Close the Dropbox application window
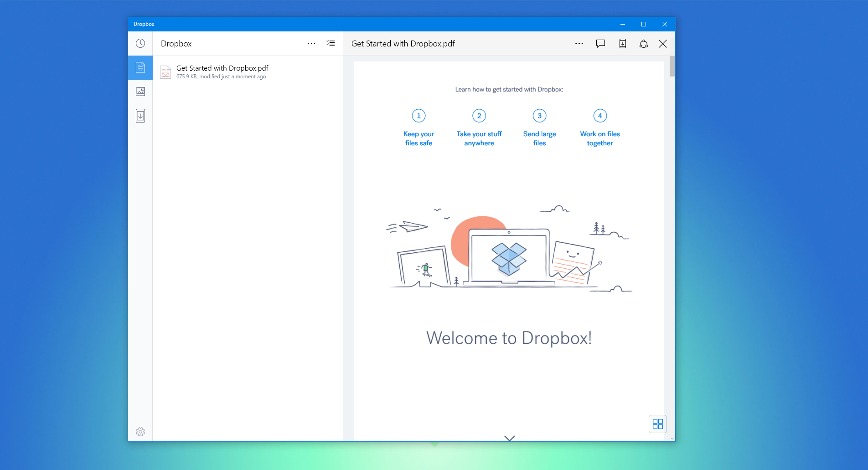 (x=665, y=24)
